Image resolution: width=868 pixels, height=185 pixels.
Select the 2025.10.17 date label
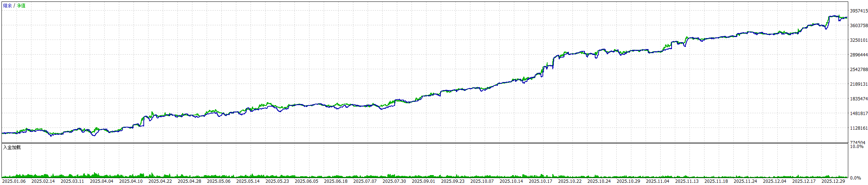tap(541, 181)
